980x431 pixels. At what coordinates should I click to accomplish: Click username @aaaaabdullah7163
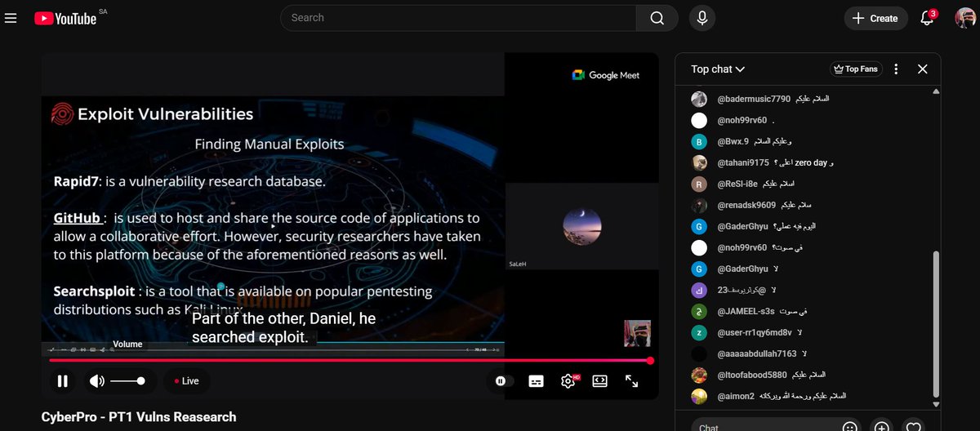pos(756,353)
